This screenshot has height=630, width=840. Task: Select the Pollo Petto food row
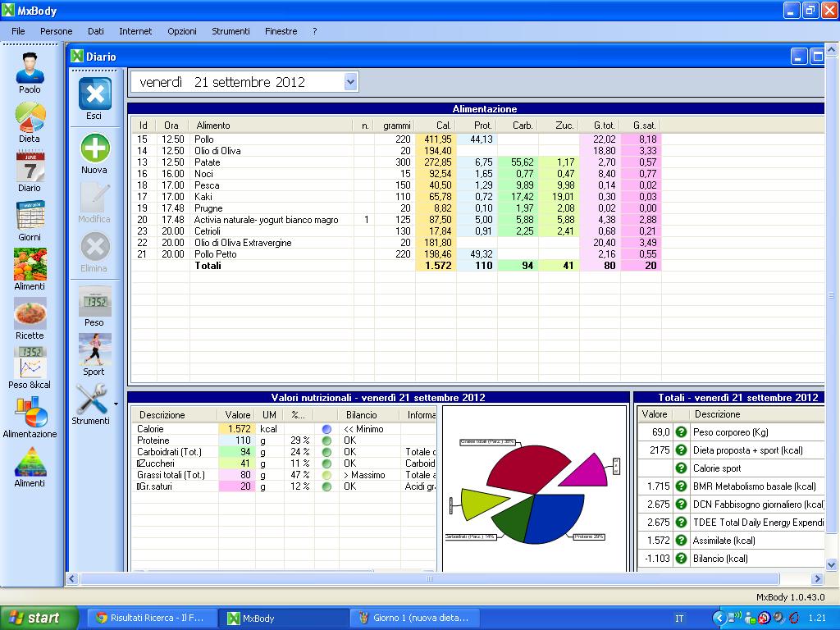[213, 254]
